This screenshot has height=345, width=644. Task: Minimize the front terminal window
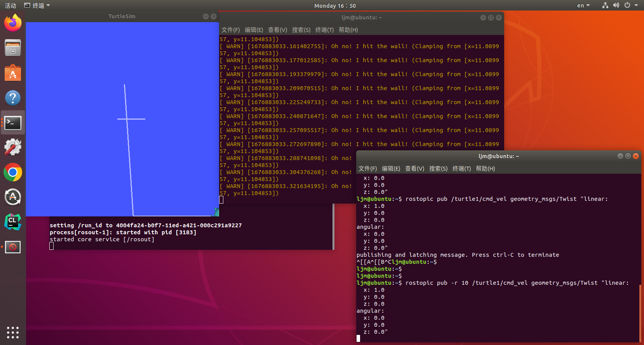(620, 156)
